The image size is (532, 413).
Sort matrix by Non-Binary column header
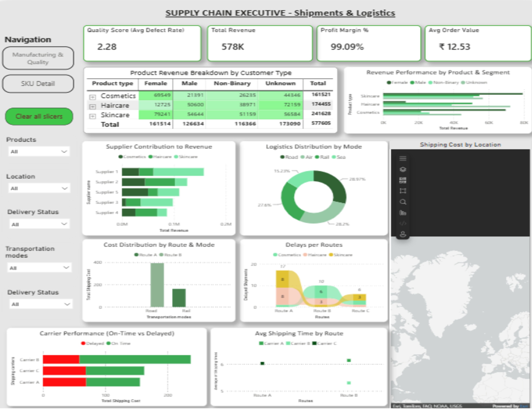232,83
